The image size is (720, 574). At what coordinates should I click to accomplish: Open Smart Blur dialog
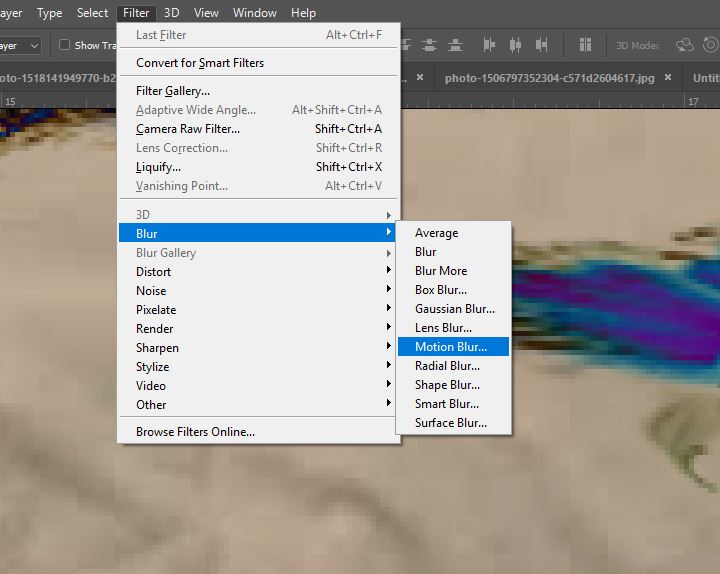click(454, 404)
